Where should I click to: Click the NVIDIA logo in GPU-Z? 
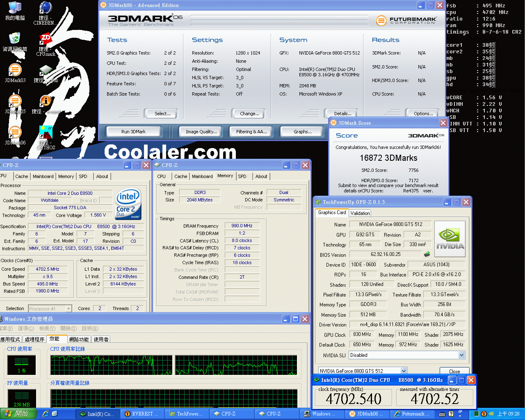point(450,239)
